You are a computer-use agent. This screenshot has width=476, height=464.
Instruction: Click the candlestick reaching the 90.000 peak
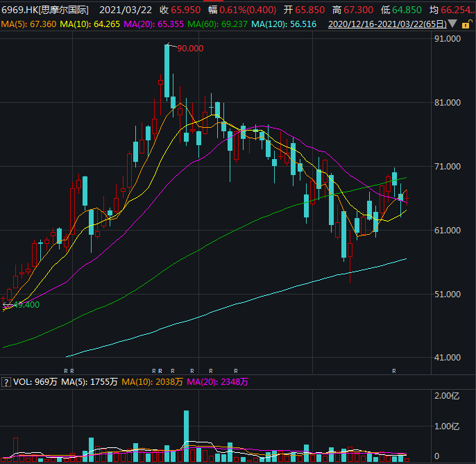click(167, 69)
